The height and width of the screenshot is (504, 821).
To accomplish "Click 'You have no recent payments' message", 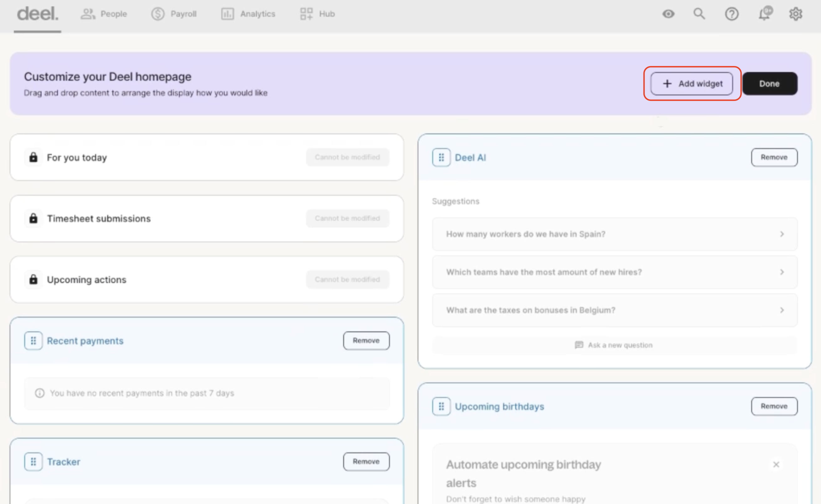I will point(142,393).
